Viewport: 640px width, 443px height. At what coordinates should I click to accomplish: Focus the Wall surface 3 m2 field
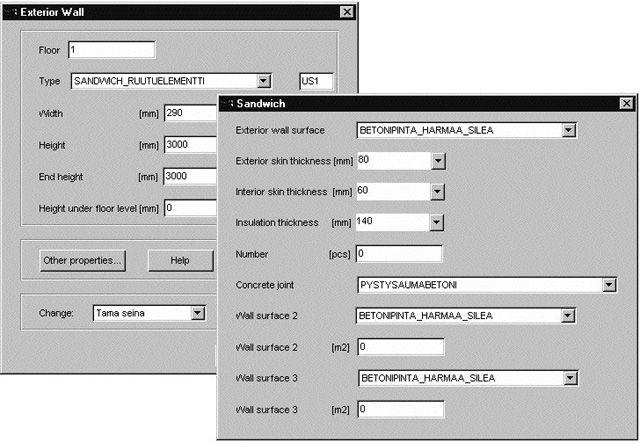399,409
